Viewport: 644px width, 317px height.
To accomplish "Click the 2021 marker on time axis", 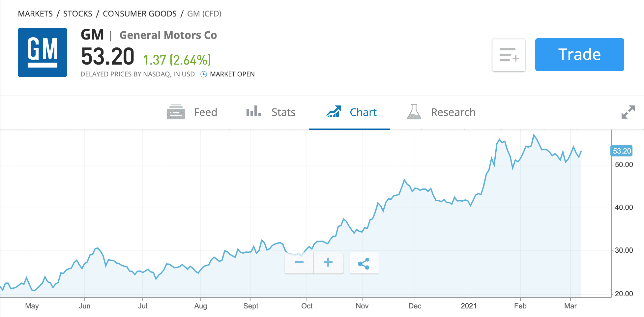I will pos(469,306).
